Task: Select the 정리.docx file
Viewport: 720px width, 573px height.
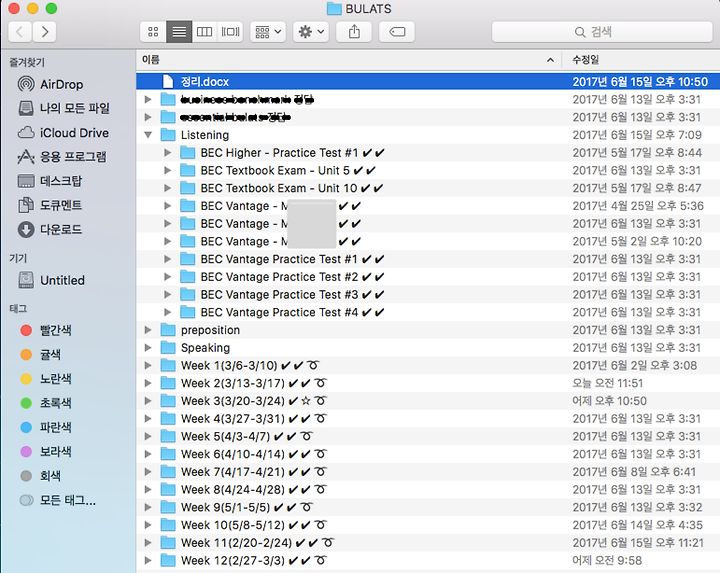Action: (428, 82)
